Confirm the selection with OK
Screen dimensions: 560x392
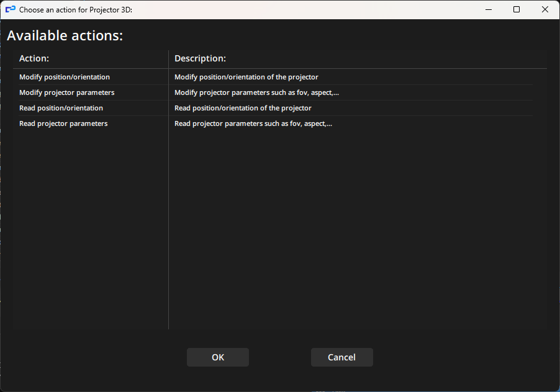tap(217, 357)
